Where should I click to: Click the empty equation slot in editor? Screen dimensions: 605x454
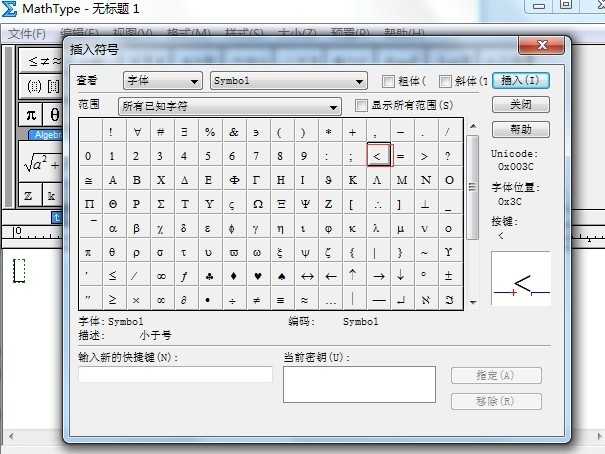tap(19, 270)
